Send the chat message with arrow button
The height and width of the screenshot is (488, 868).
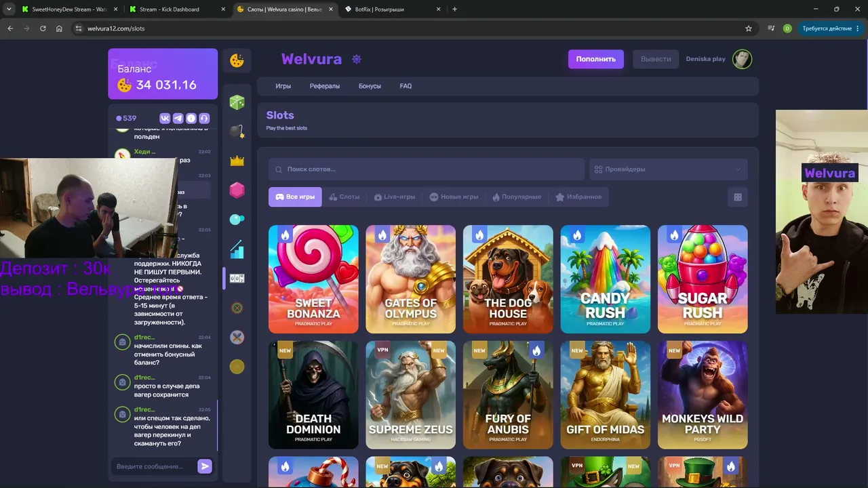[x=205, y=466]
